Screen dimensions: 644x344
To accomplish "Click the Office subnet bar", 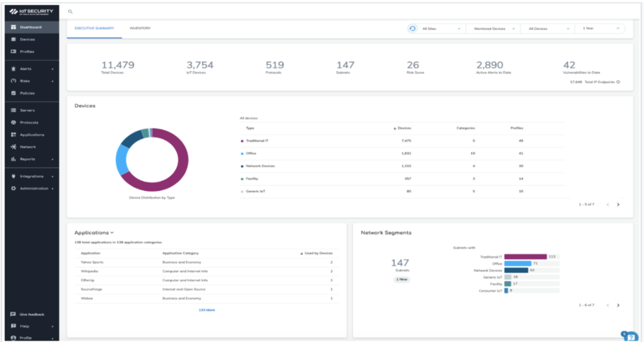I will tap(517, 264).
